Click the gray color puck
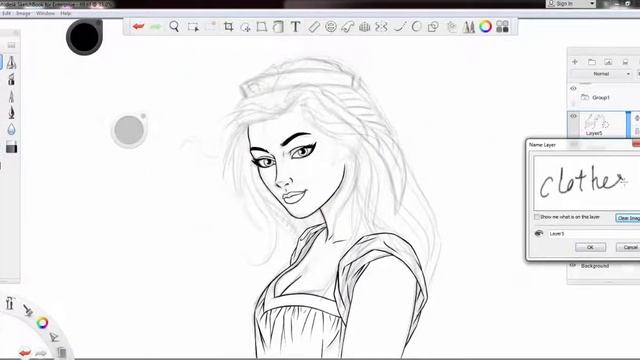Image resolution: width=640 pixels, height=360 pixels. pyautogui.click(x=129, y=130)
